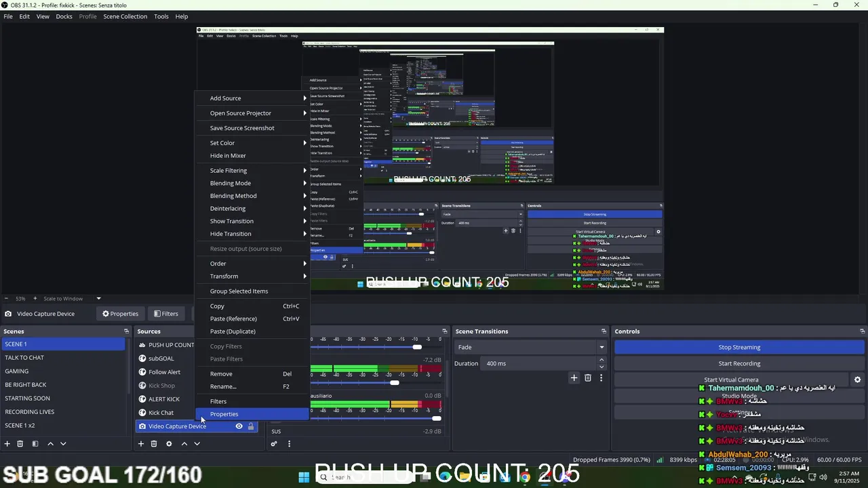Viewport: 868px width, 488px height.
Task: Pop out the Audio Mixer dock
Action: click(445, 331)
